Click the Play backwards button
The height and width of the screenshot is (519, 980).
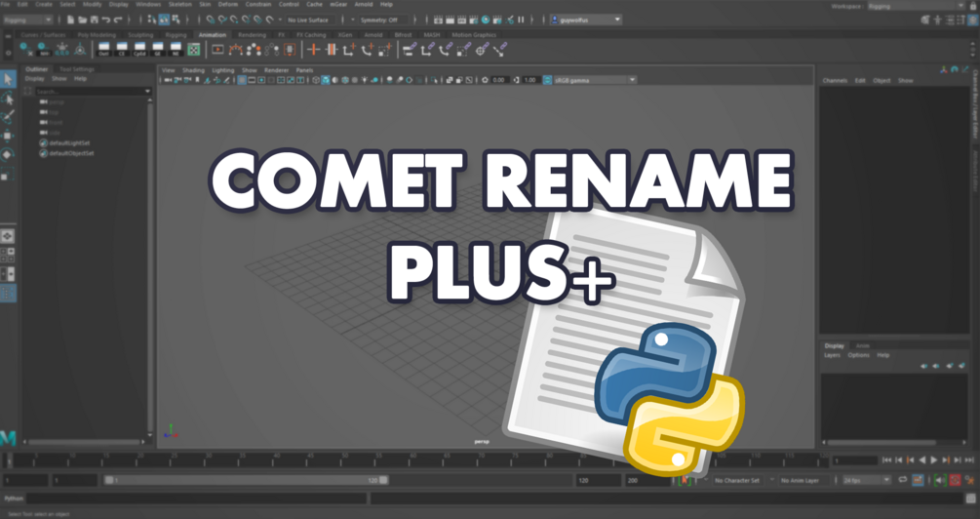(921, 460)
